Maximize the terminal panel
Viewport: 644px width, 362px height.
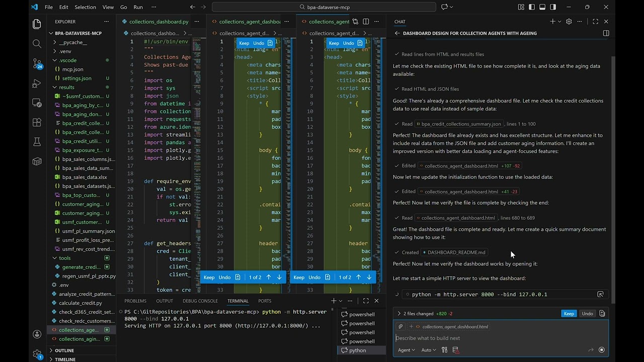[x=366, y=301]
